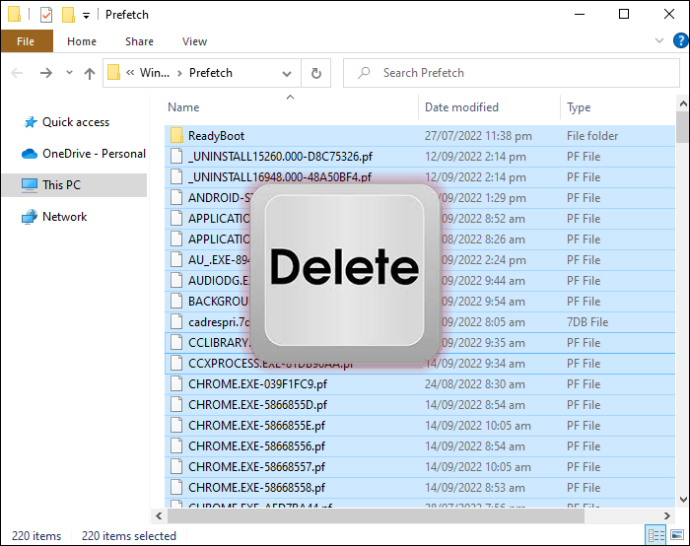Switch to Details view icon in status bar
This screenshot has width=690, height=546.
coord(655,535)
